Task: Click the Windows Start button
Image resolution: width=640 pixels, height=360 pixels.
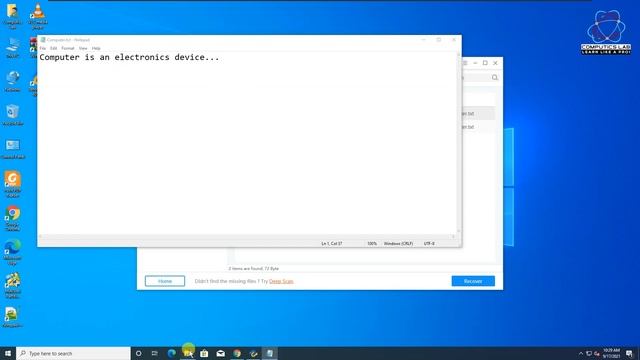Action: click(x=8, y=353)
